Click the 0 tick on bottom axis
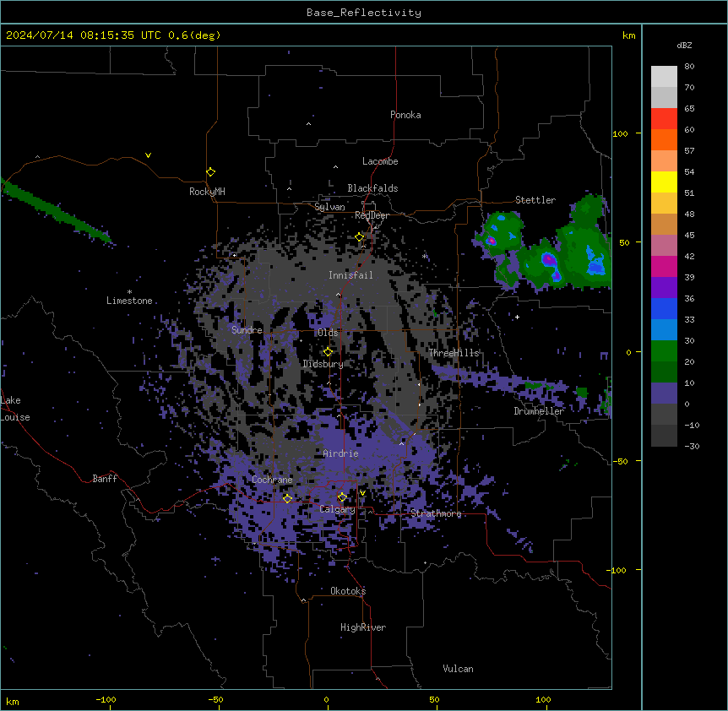728x711 pixels. point(326,700)
